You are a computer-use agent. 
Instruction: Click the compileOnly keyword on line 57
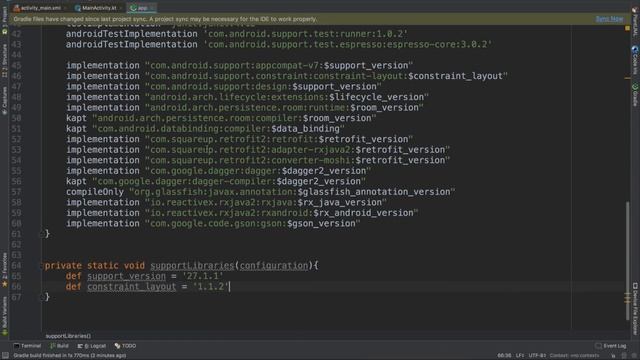[95, 192]
